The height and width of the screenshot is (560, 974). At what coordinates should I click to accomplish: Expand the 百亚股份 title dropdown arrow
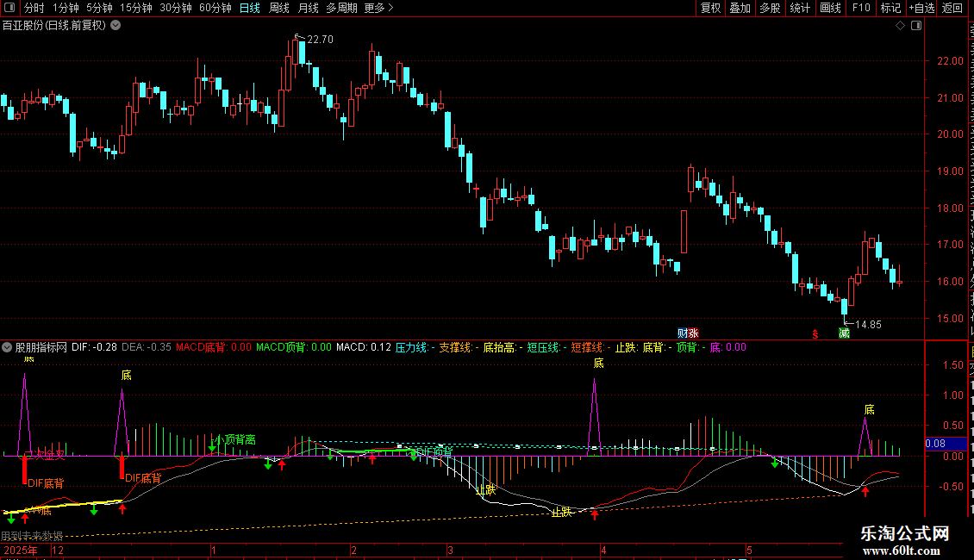pyautogui.click(x=116, y=26)
